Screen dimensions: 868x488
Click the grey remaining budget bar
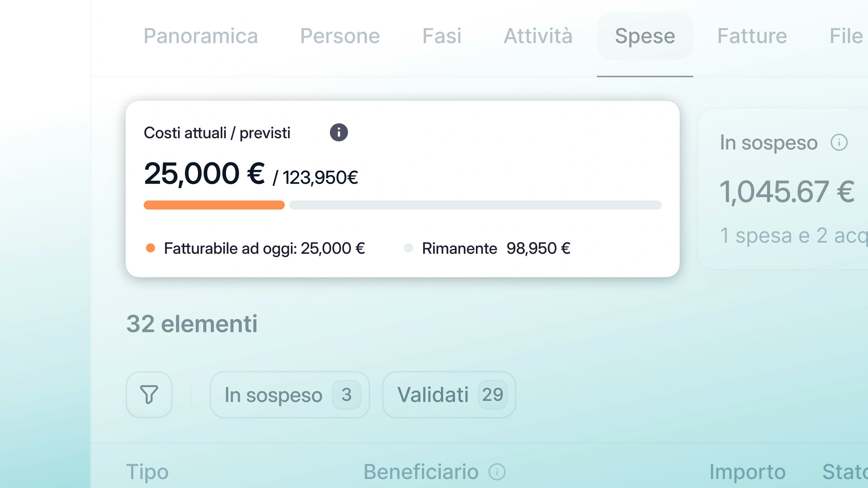(475, 205)
